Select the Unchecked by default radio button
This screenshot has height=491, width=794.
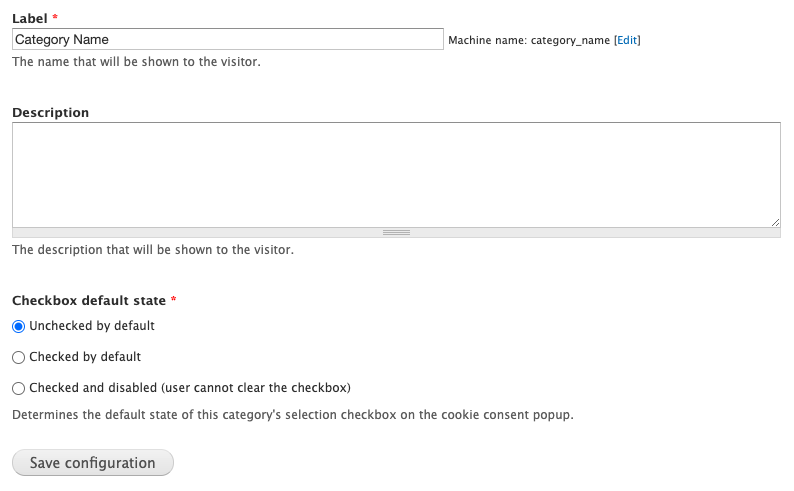coord(18,326)
